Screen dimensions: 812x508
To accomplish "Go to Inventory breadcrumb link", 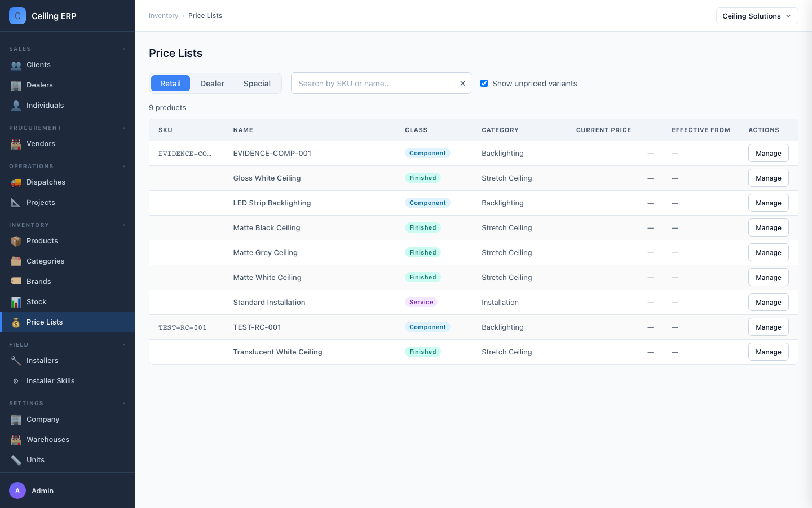I will coord(164,16).
